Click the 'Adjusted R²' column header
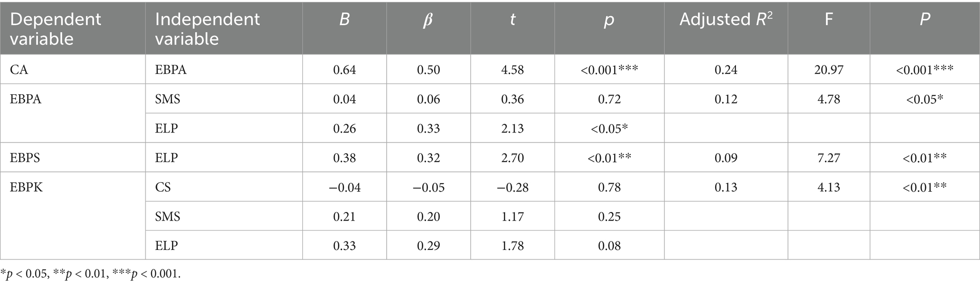 click(x=726, y=19)
